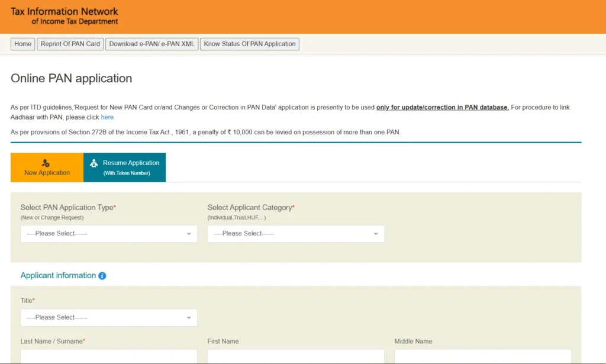Click the info icon beside Applicant information
The image size is (606, 364).
102,276
